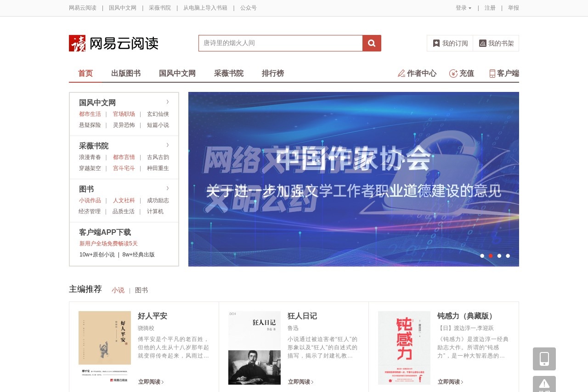The image size is (588, 392).
Task: Open the 悬疑探险 category
Action: tap(90, 125)
